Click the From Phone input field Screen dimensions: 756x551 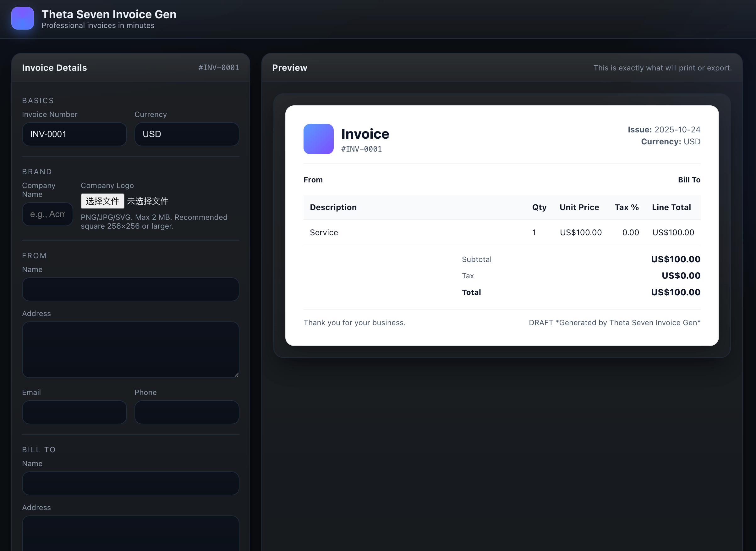[186, 412]
